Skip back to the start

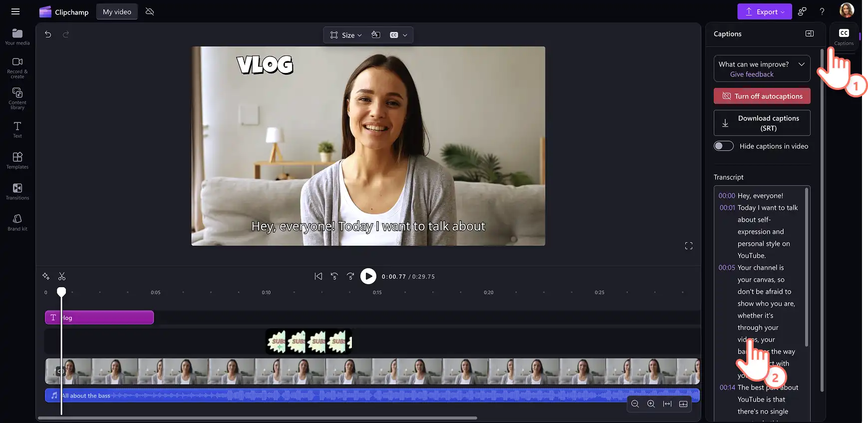(x=318, y=276)
